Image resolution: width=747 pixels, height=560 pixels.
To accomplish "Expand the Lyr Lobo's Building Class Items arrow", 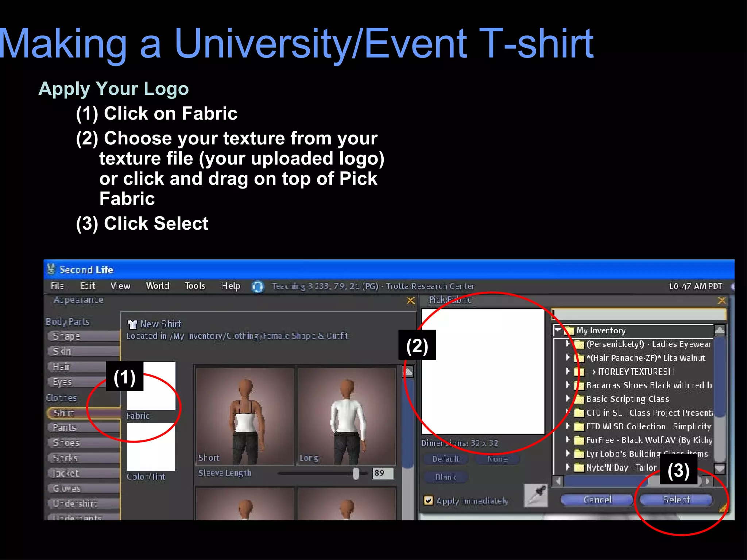I will [568, 453].
